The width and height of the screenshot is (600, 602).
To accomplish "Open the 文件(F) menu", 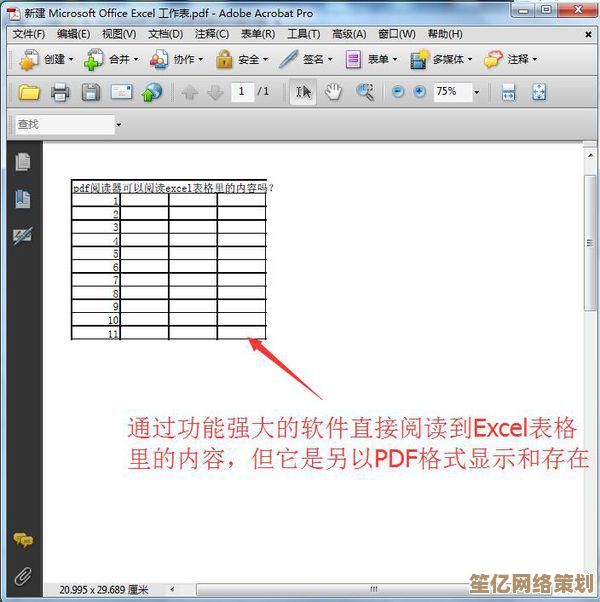I will click(29, 34).
